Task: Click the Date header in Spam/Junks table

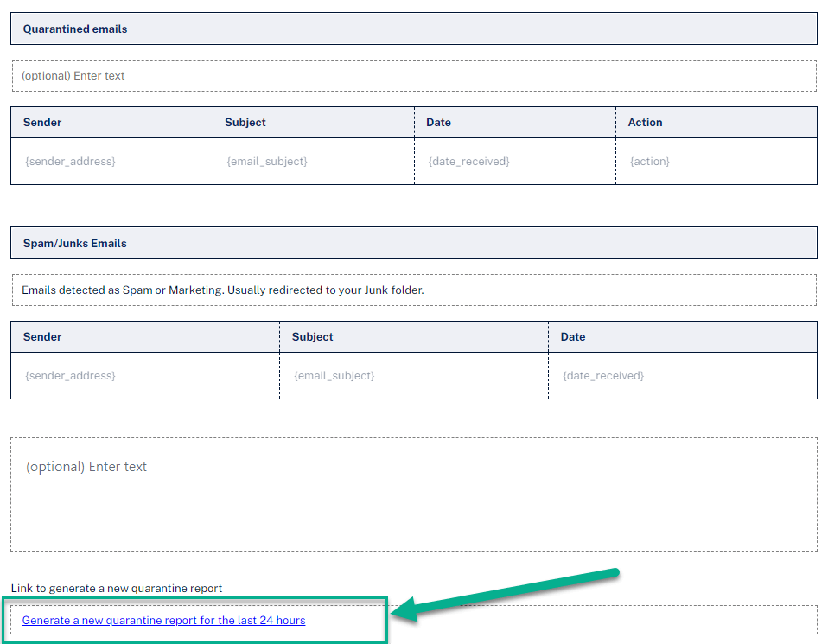Action: [x=683, y=337]
